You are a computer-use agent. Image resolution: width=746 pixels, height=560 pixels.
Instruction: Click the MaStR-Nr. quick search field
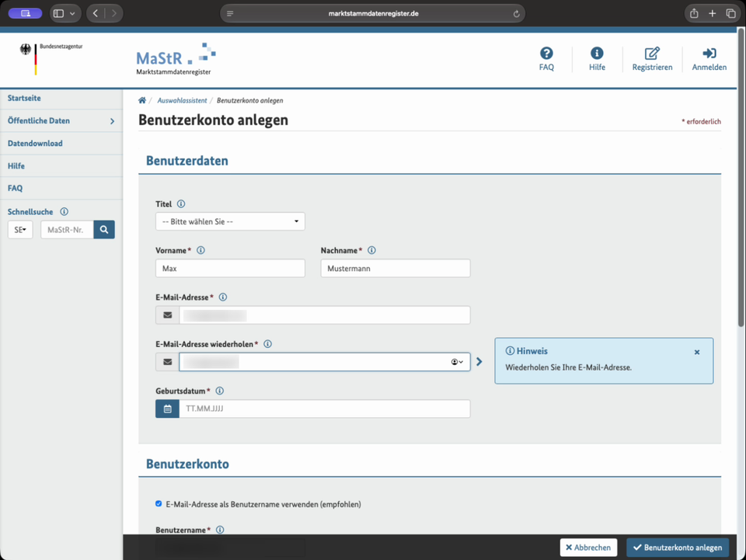point(67,230)
